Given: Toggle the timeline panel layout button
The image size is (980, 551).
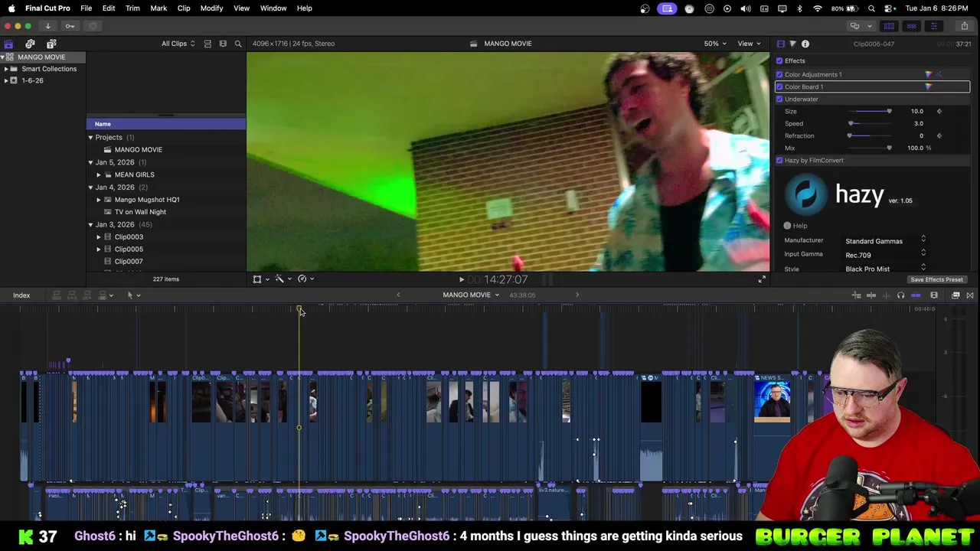Looking at the screenshot, I should [x=911, y=26].
